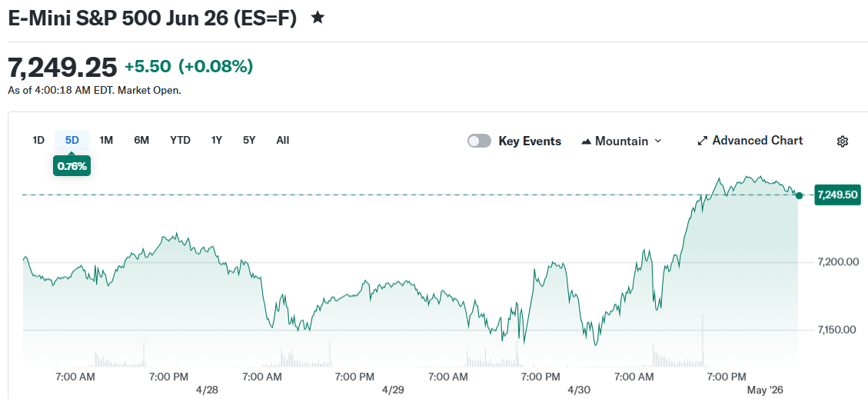868x399 pixels.
Task: Click the 4/28 date axis label
Action: point(208,390)
